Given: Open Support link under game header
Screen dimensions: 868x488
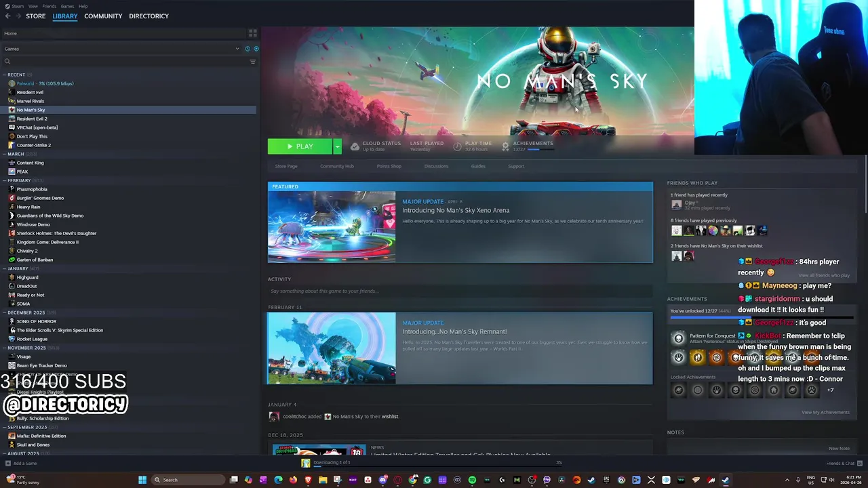Looking at the screenshot, I should [x=516, y=166].
